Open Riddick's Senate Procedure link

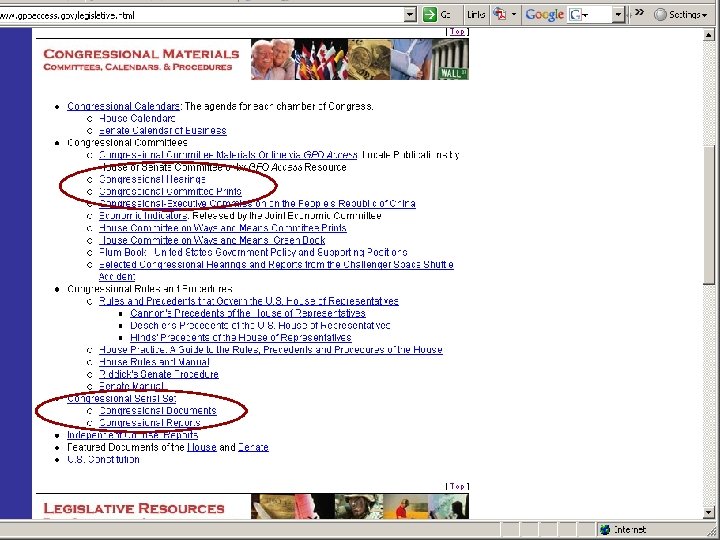pyautogui.click(x=159, y=374)
